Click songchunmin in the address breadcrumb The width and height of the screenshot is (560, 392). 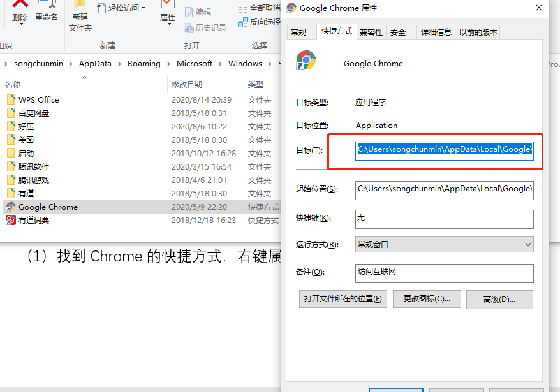(x=38, y=64)
